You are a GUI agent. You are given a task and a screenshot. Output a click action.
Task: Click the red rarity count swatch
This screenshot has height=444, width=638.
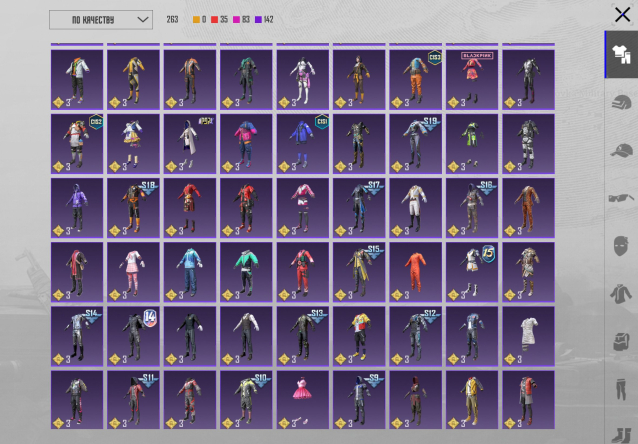(213, 20)
